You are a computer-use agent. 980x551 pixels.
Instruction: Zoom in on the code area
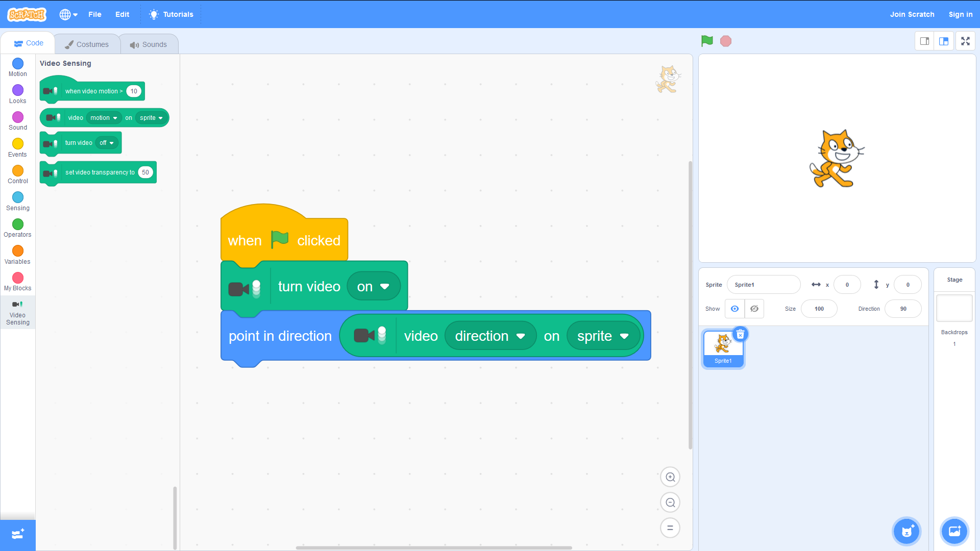coord(670,477)
